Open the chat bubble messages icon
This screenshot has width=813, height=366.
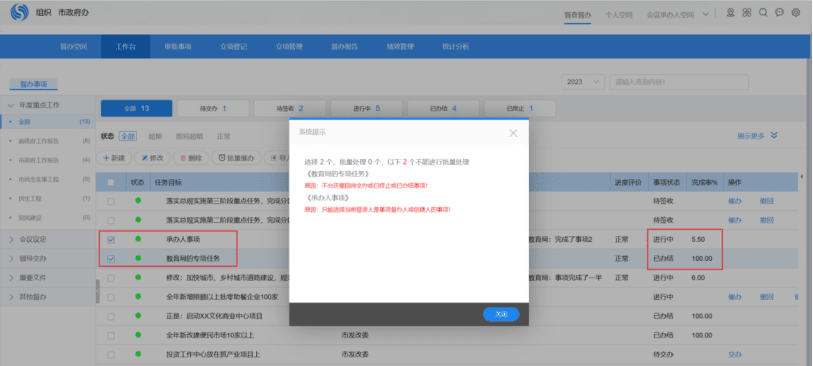(779, 13)
